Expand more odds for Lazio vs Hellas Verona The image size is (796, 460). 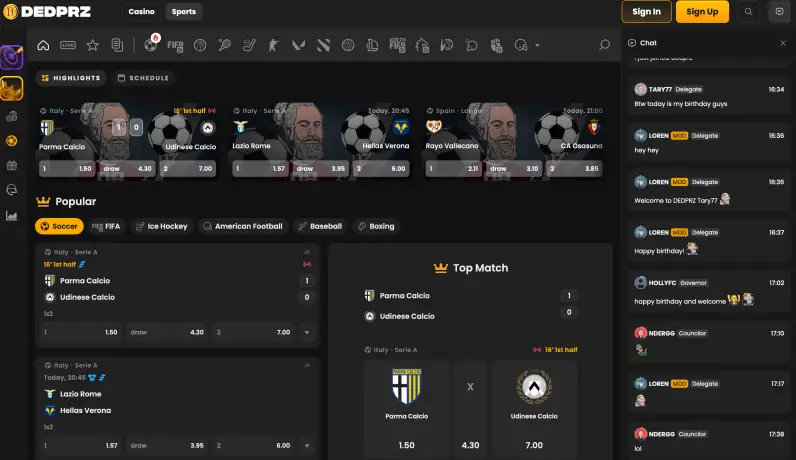307,445
